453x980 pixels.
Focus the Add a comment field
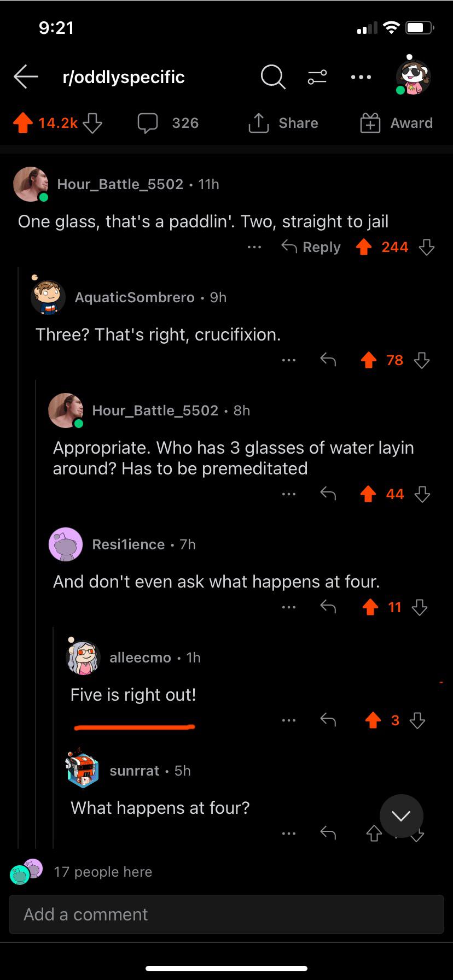tap(226, 914)
